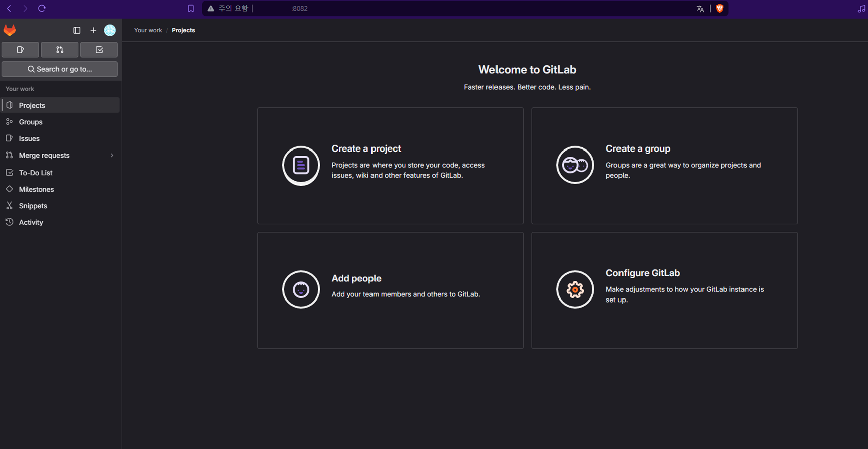Toggle the sidebar collapse icon
This screenshot has height=449, width=868.
click(77, 30)
